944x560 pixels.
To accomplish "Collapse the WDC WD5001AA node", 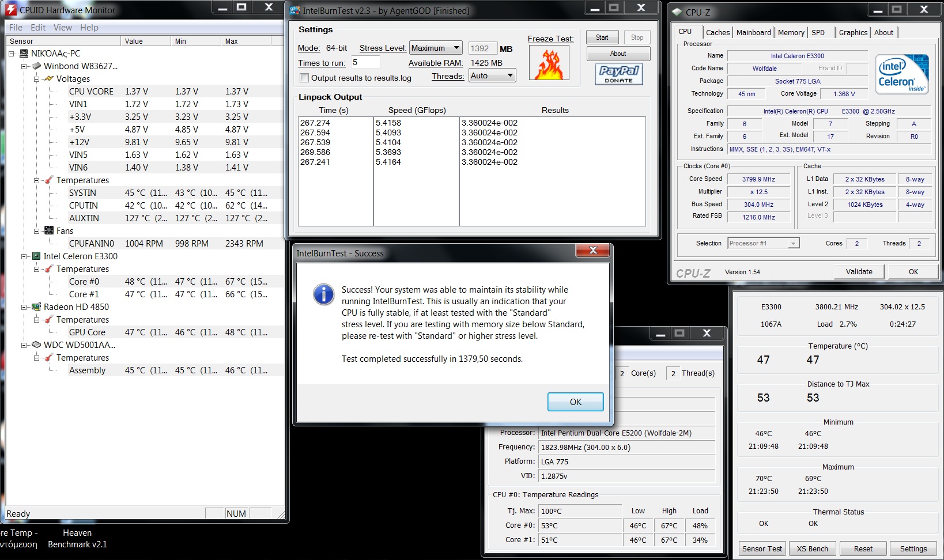I will click(24, 345).
